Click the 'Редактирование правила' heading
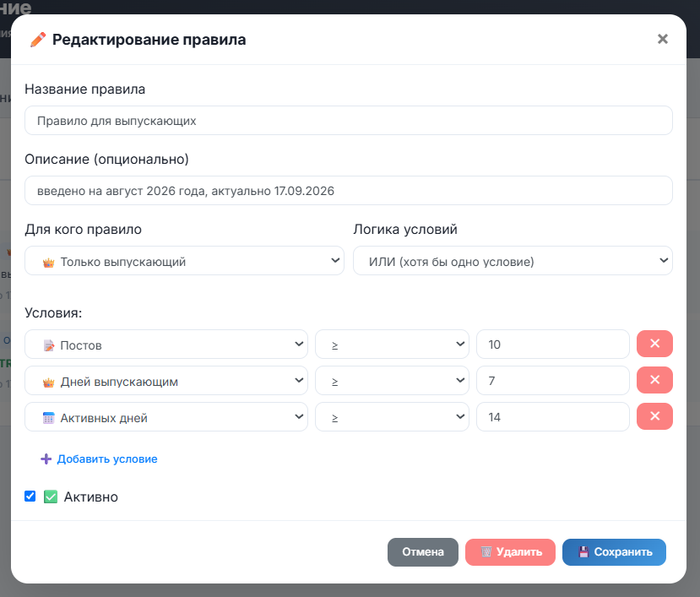The width and height of the screenshot is (700, 597). [149, 40]
